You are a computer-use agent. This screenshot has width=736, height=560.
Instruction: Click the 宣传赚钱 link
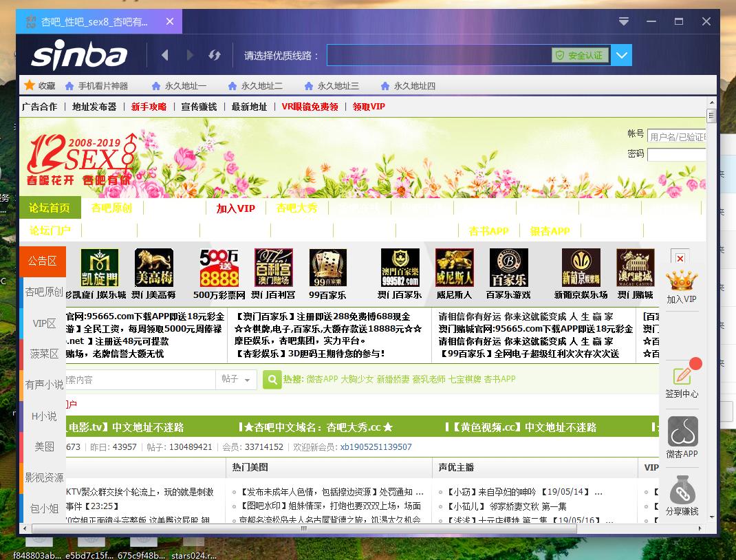[x=199, y=107]
